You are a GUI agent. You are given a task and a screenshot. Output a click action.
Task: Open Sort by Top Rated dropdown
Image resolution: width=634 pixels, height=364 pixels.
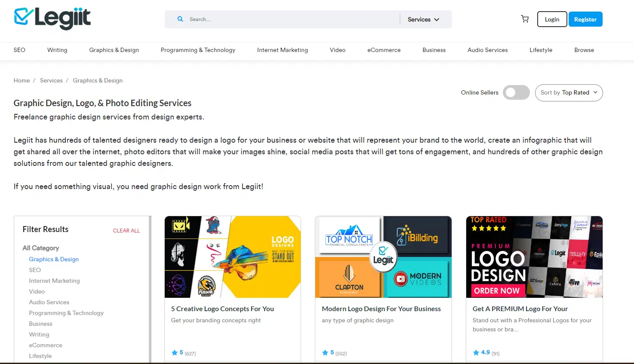(569, 93)
